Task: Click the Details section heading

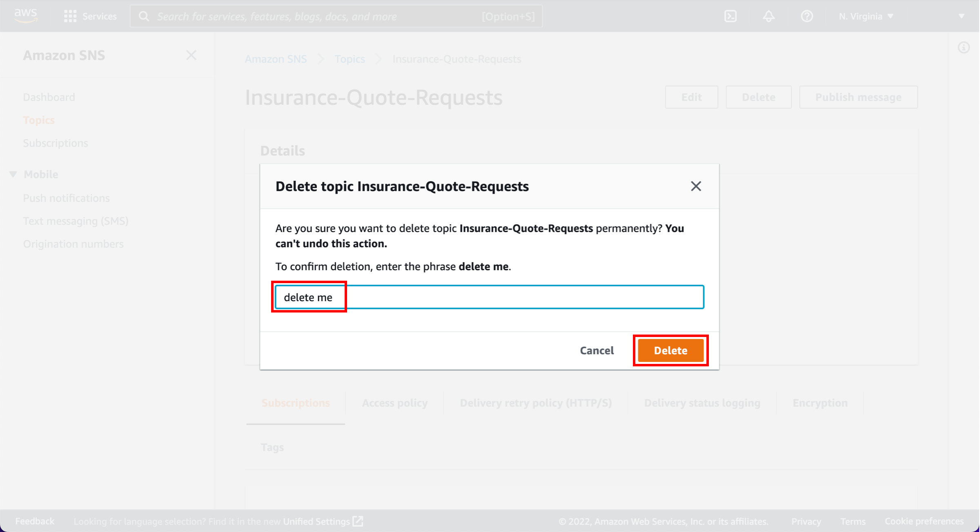Action: [x=283, y=151]
